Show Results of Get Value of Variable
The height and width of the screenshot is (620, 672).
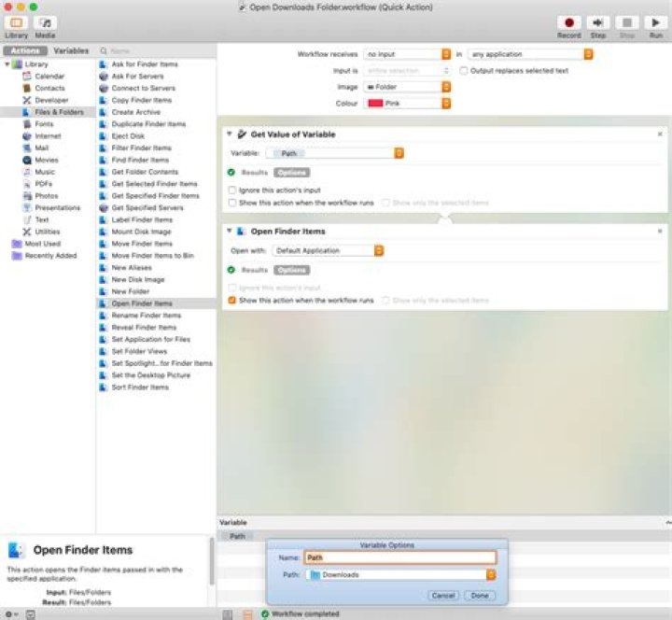[255, 173]
